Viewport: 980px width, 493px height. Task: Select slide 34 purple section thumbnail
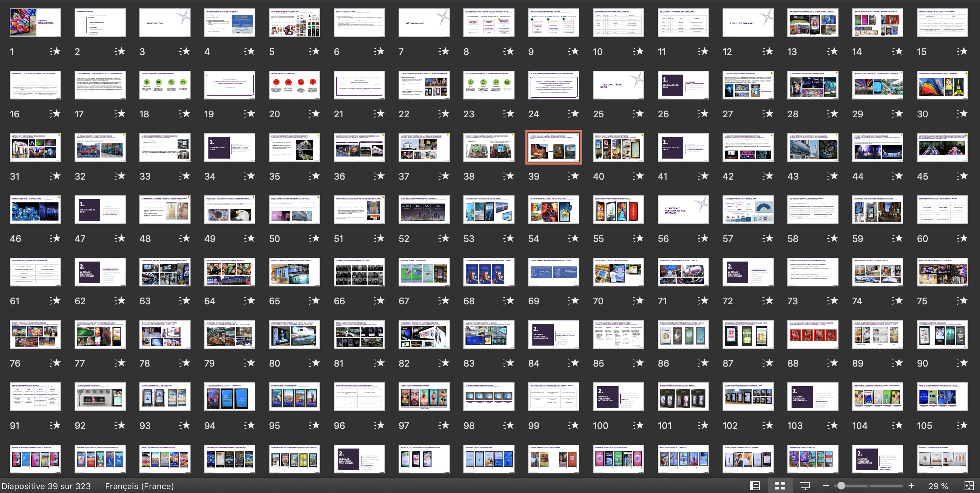click(x=230, y=148)
